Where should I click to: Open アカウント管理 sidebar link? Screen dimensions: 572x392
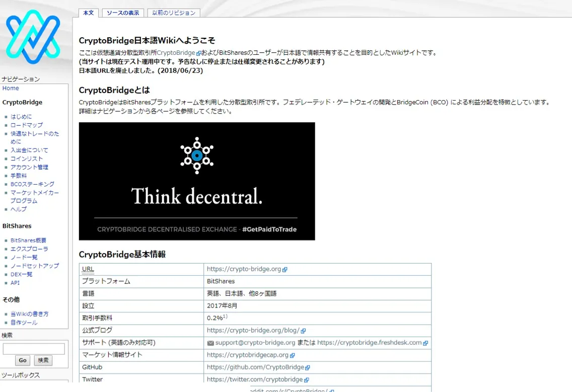(29, 167)
